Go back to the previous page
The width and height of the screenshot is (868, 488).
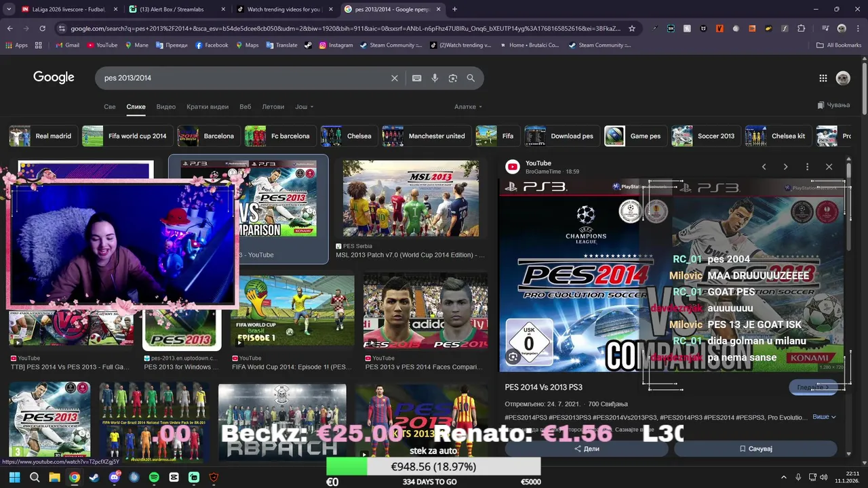click(10, 28)
